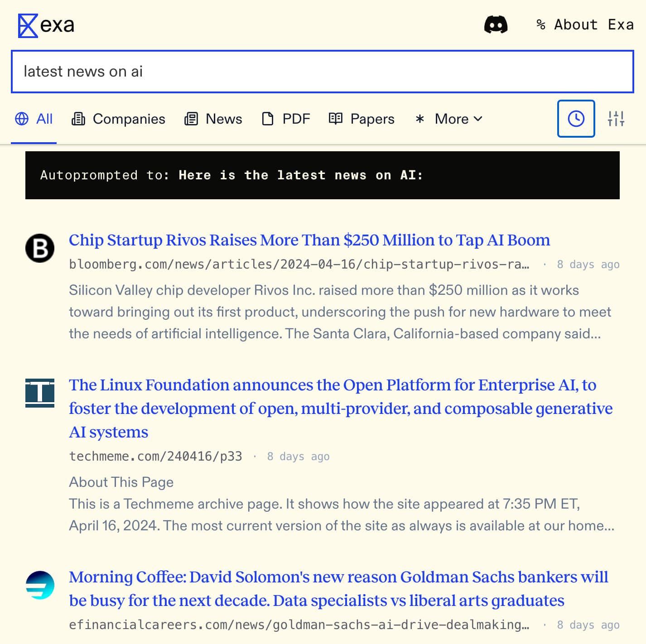Open the Chip Startup Rivos article link
Screen dimensions: 646x644
pos(309,240)
